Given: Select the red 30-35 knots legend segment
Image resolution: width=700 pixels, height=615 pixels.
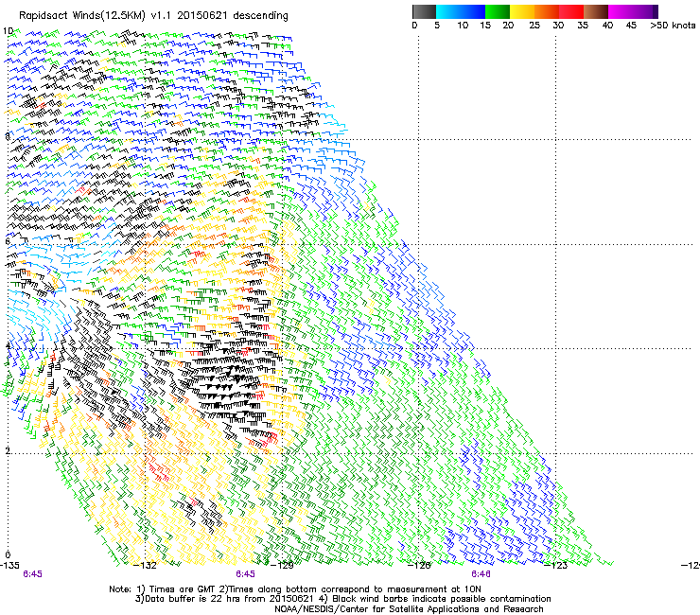Looking at the screenshot, I should (x=571, y=11).
